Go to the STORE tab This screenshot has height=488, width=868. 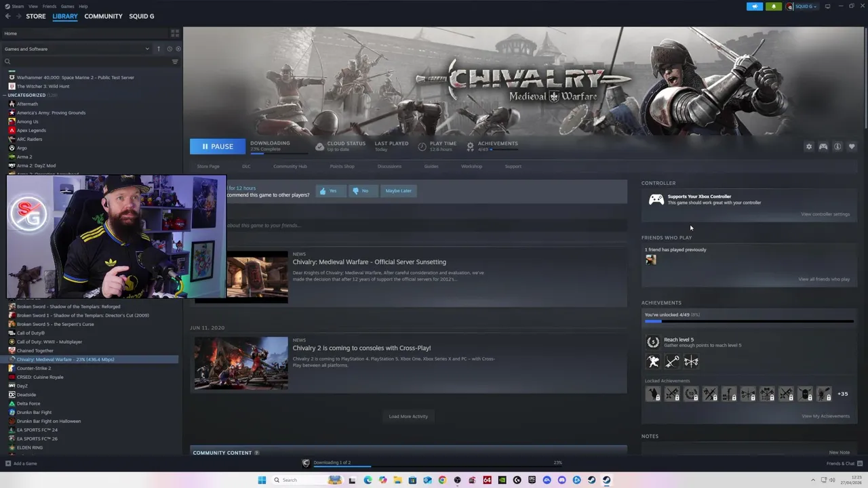36,16
